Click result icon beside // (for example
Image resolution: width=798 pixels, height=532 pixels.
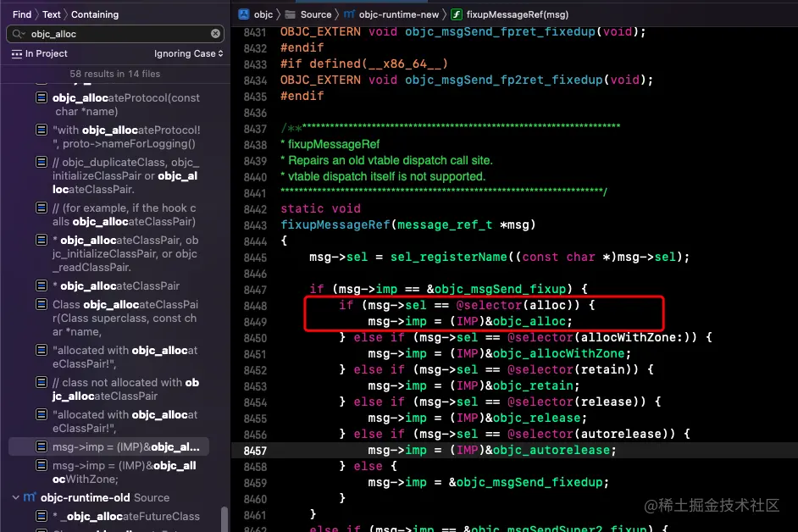[42, 208]
